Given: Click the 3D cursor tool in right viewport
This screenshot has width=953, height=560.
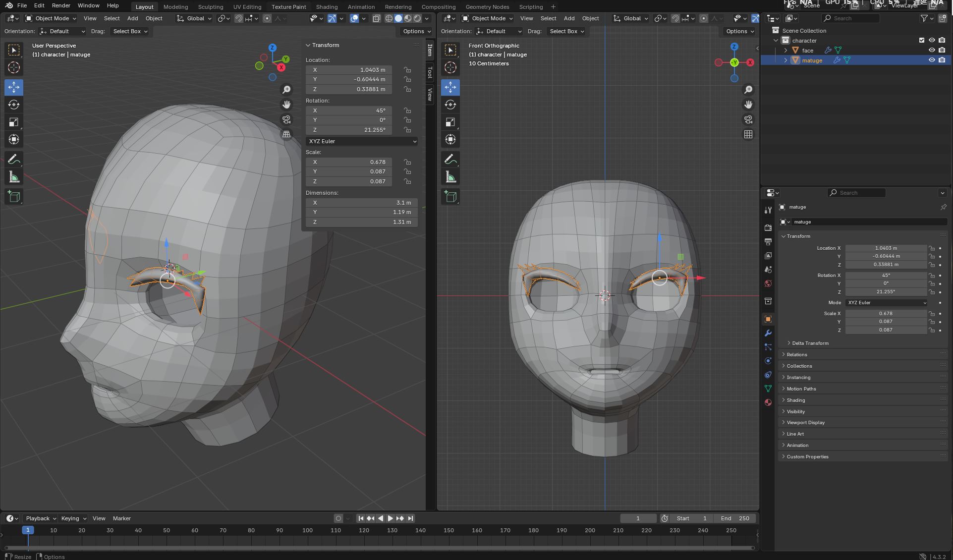Looking at the screenshot, I should click(450, 67).
